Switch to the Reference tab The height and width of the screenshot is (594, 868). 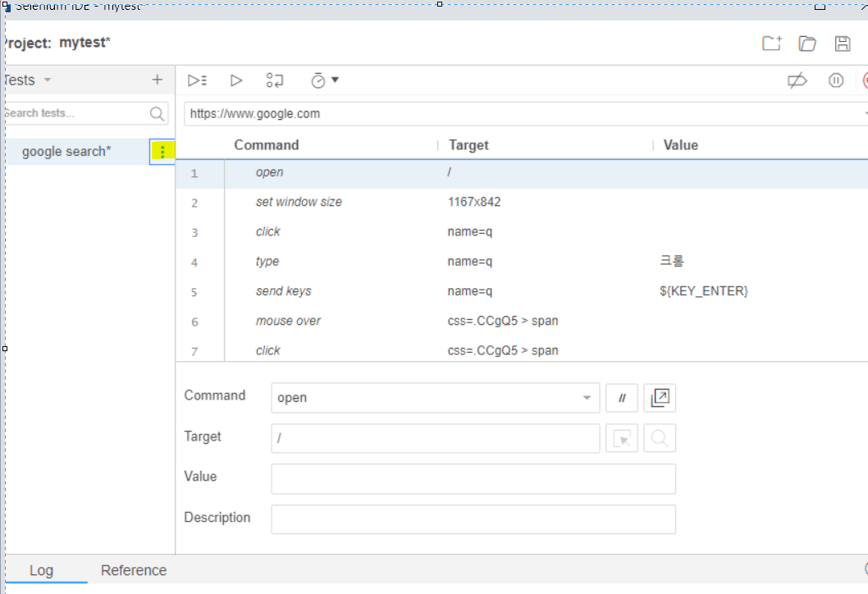pos(134,570)
